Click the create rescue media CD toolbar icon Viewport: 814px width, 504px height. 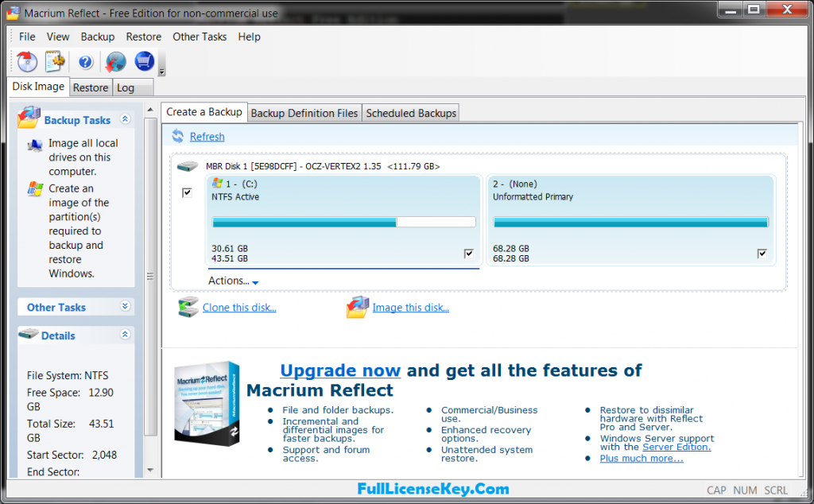click(x=27, y=62)
